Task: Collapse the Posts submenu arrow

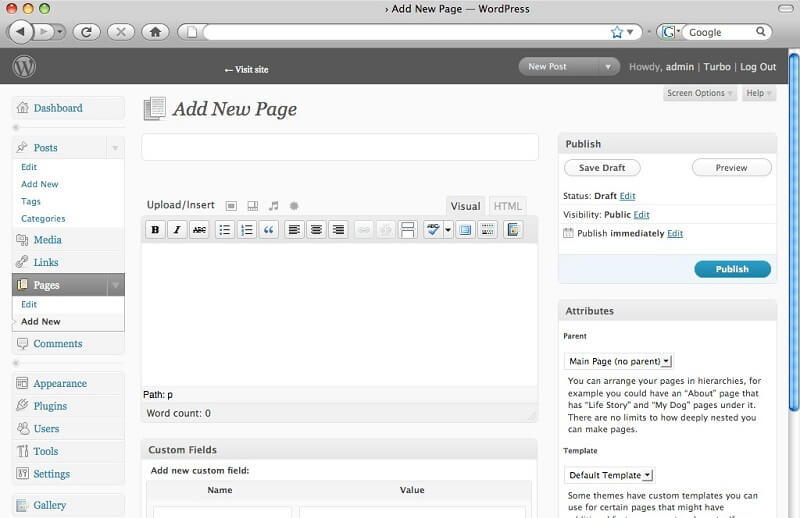Action: [x=115, y=148]
